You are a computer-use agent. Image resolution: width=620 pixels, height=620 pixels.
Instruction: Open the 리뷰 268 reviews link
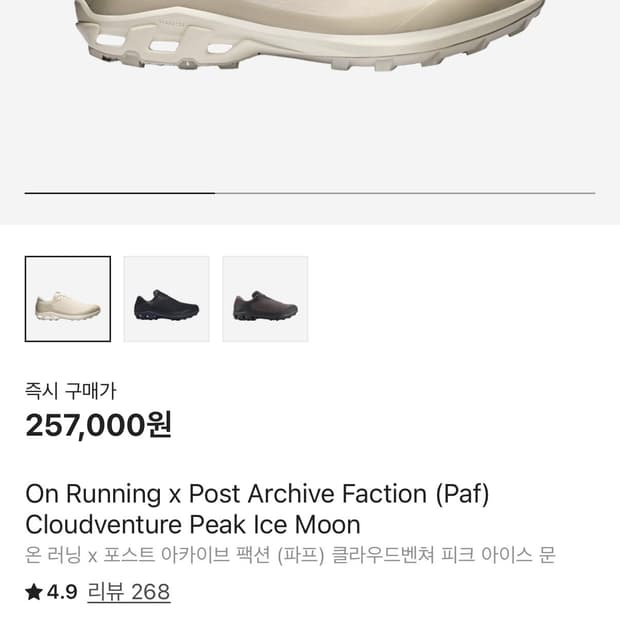tap(129, 592)
